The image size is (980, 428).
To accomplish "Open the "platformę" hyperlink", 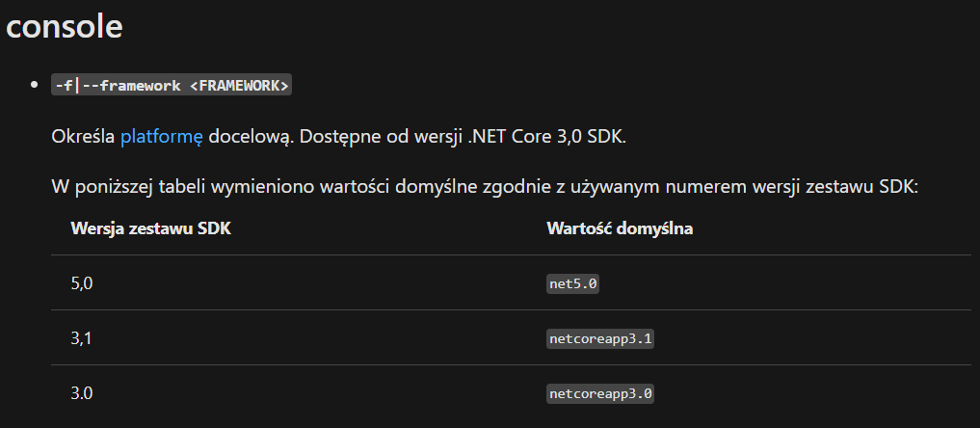I will point(161,137).
